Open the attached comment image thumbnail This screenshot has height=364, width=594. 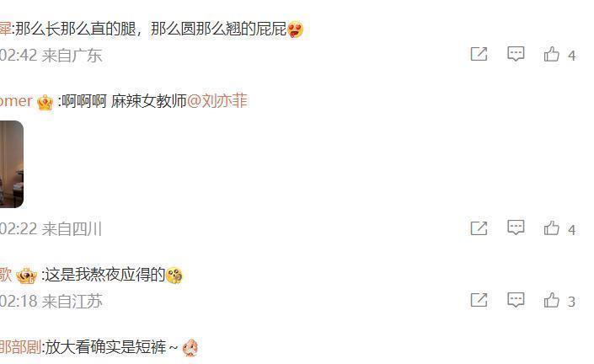(11, 164)
